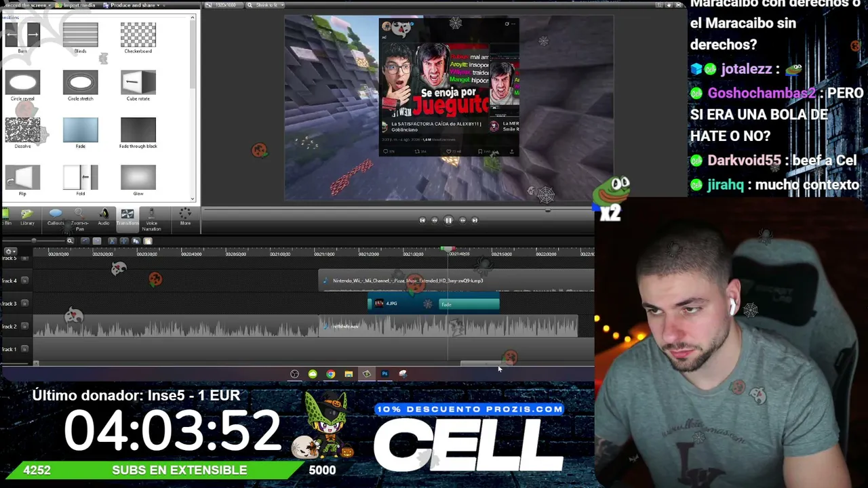Click the timeline playhead marker
868x488 pixels.
click(x=448, y=249)
